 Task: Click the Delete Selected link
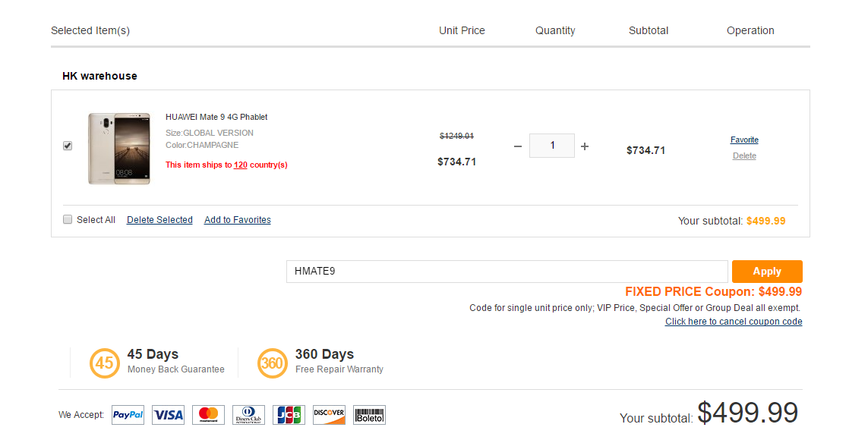coord(159,220)
